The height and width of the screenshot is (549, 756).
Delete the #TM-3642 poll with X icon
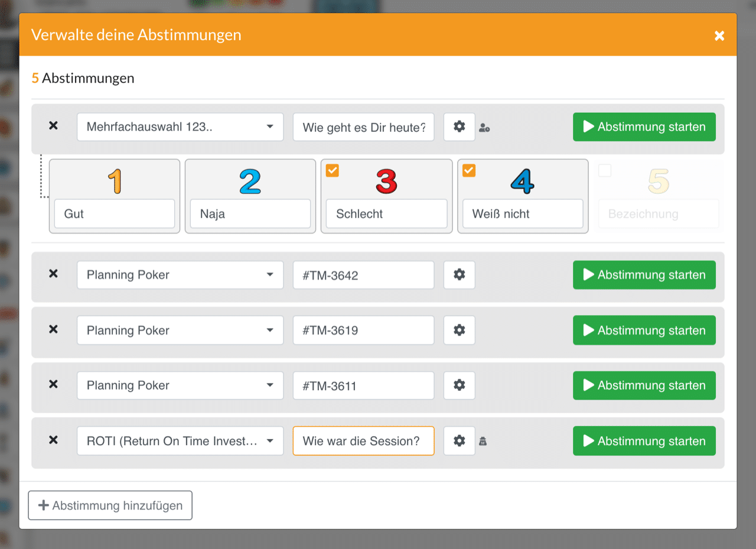53,274
